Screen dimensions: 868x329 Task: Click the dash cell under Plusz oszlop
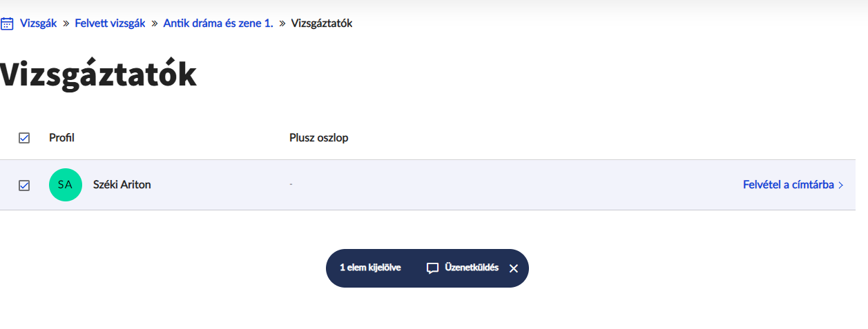point(291,185)
